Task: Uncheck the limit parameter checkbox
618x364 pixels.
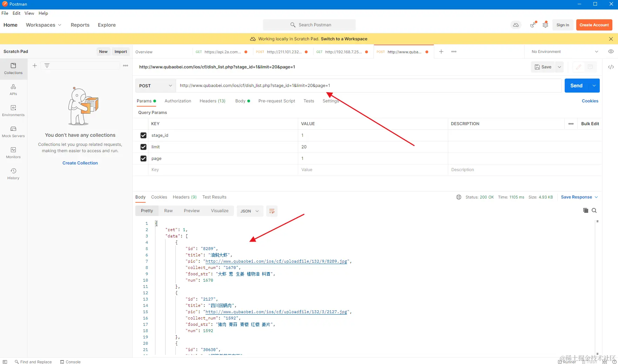Action: pos(143,147)
